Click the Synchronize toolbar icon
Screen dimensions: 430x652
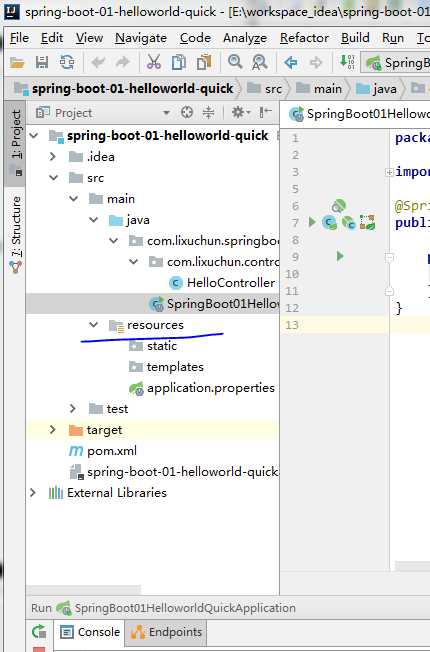(67, 62)
